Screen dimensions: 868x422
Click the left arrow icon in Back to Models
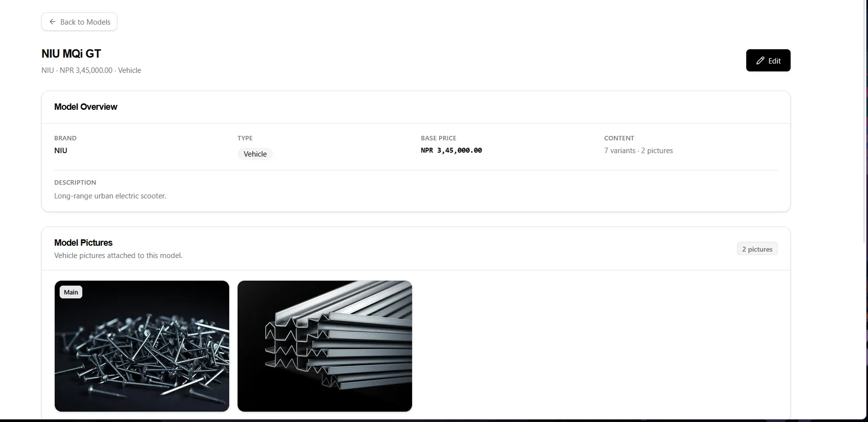(53, 22)
